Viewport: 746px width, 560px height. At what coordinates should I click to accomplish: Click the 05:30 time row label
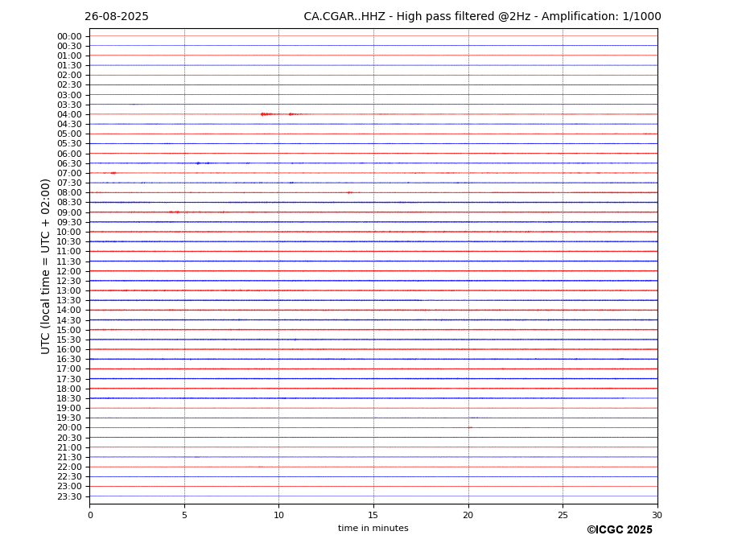tap(69, 144)
